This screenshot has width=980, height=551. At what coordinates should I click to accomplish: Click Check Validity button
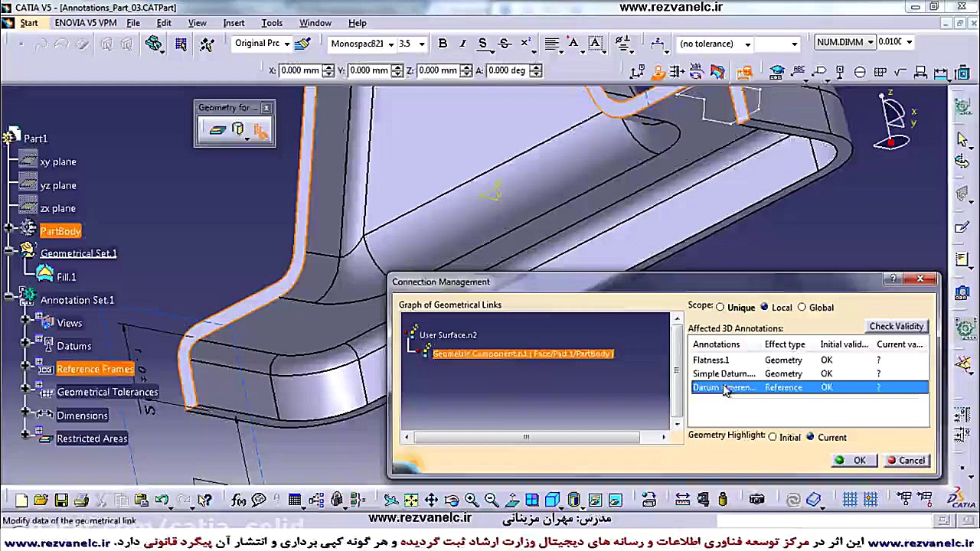pos(897,326)
